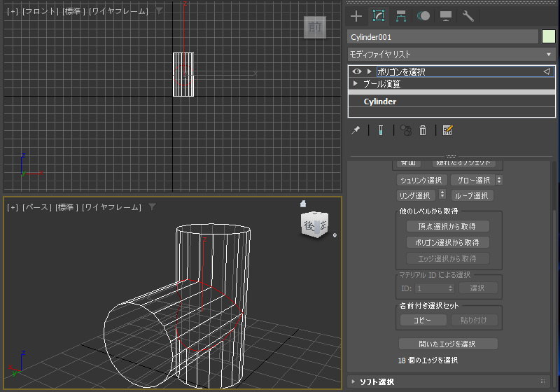Click the [+] menu of perspective viewport
The height and width of the screenshot is (392, 560).
13,207
